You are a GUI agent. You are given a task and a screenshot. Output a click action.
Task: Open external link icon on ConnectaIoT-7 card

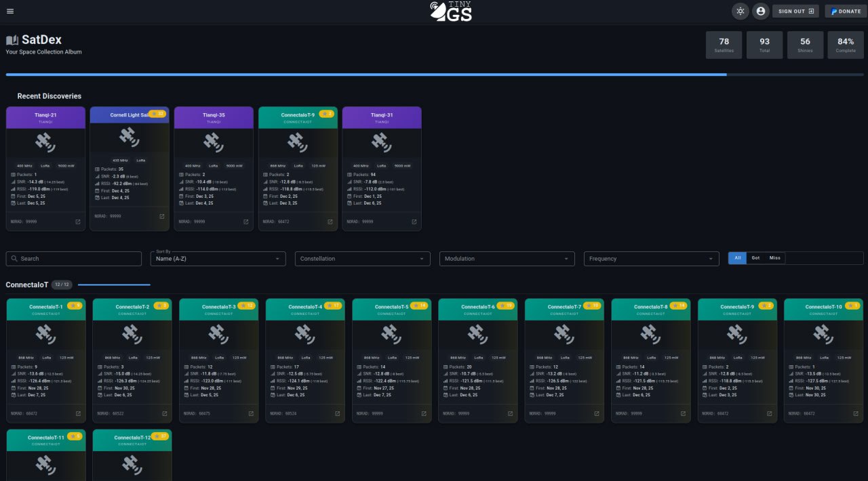point(597,413)
